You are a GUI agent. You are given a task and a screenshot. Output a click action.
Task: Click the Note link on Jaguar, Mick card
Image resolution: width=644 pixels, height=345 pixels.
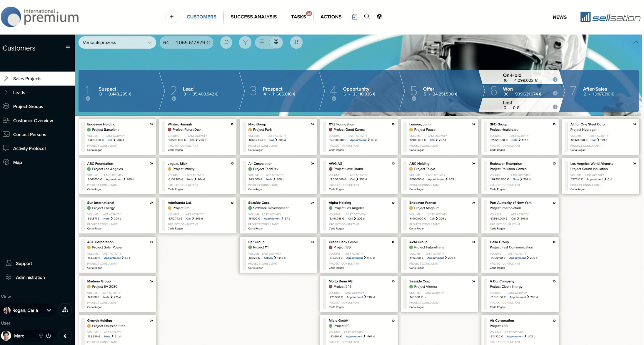tap(190, 179)
